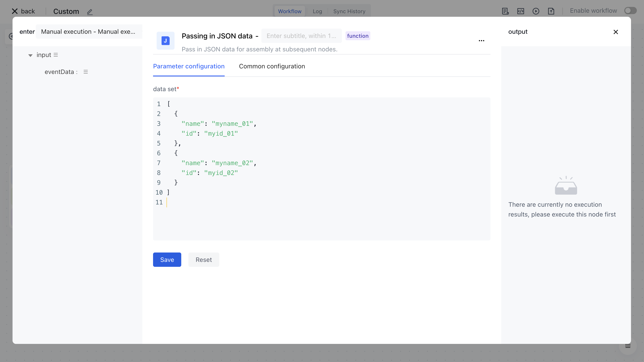Switch to Common configuration tab
644x362 pixels.
[x=272, y=66]
